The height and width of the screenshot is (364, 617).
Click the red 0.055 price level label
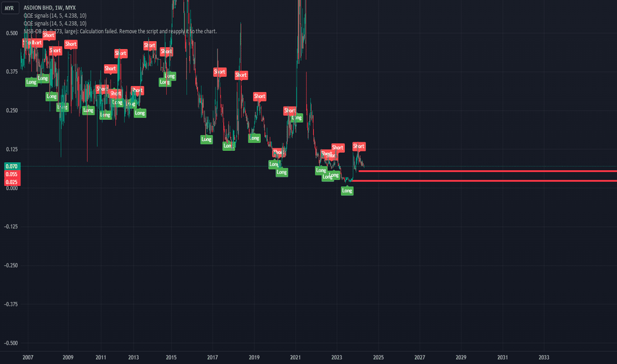12,174
